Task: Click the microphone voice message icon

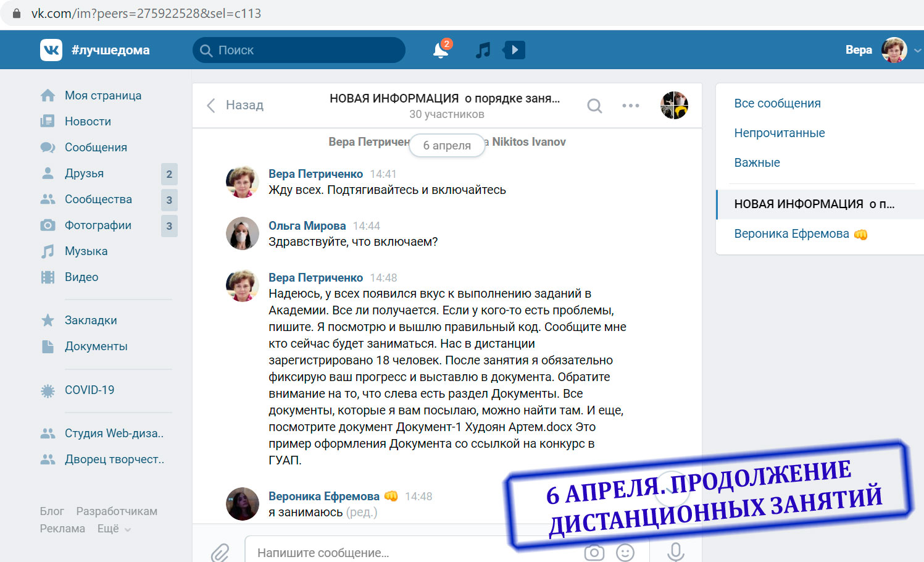Action: point(676,552)
